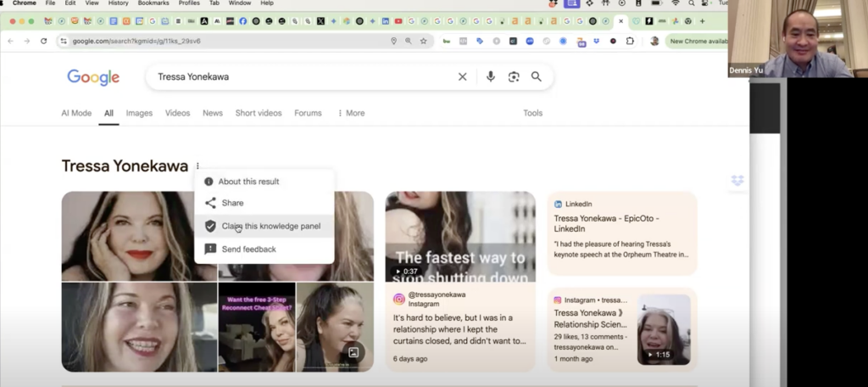This screenshot has height=387, width=868.
Task: Pick 'Share' from the popup menu
Action: [264, 203]
